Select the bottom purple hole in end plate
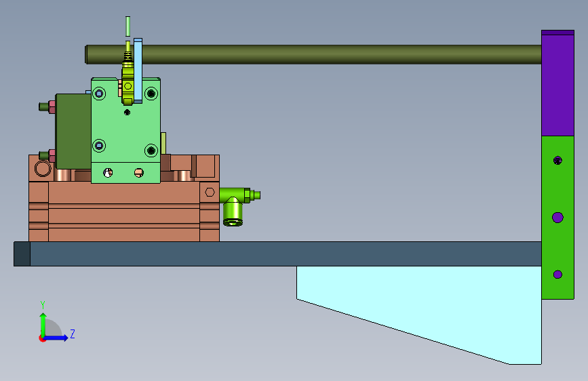Viewport: 588px width, 381px height. point(557,275)
